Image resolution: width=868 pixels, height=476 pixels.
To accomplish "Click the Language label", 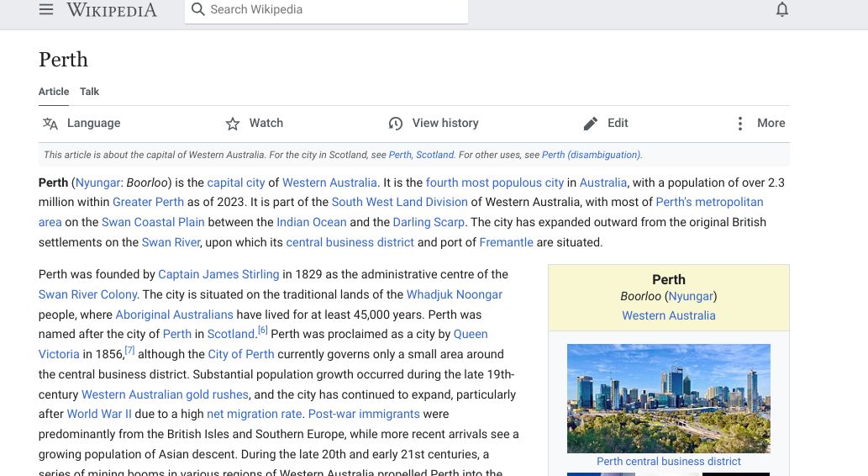I will click(93, 123).
